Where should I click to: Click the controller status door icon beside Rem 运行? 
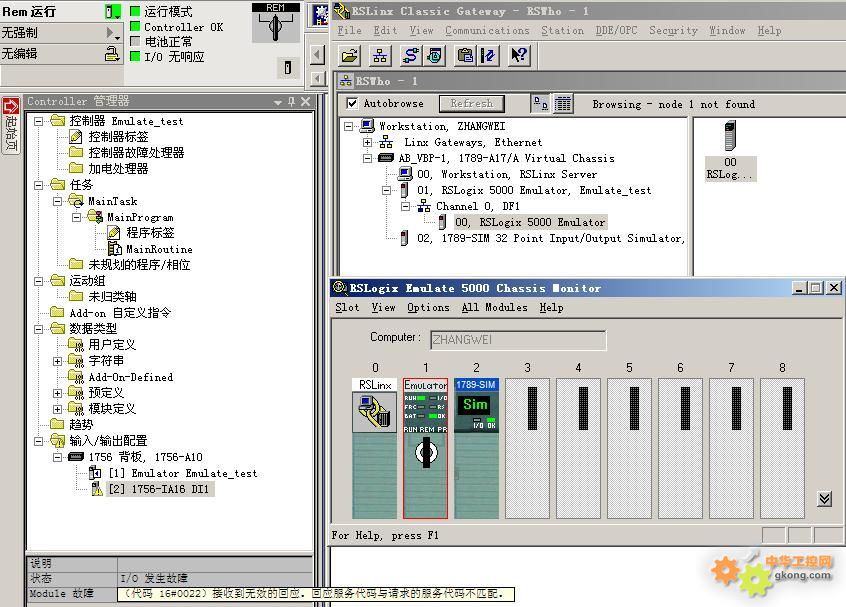click(x=113, y=11)
